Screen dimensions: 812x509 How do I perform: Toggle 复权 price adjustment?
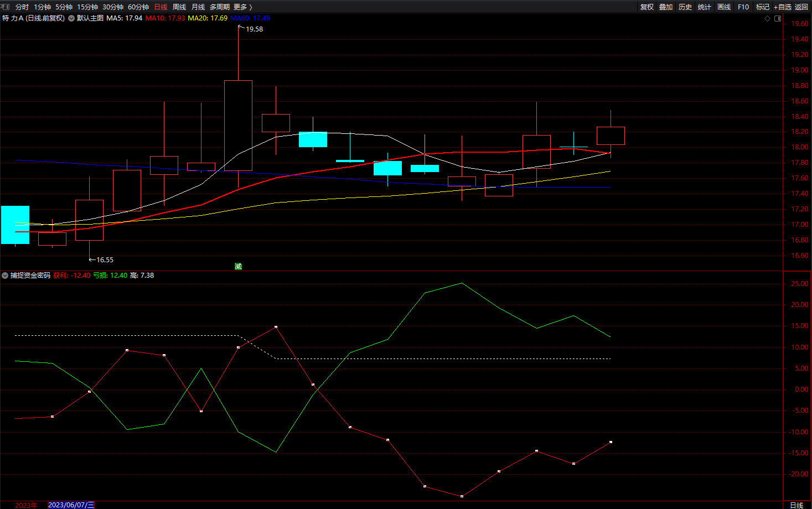click(x=647, y=7)
